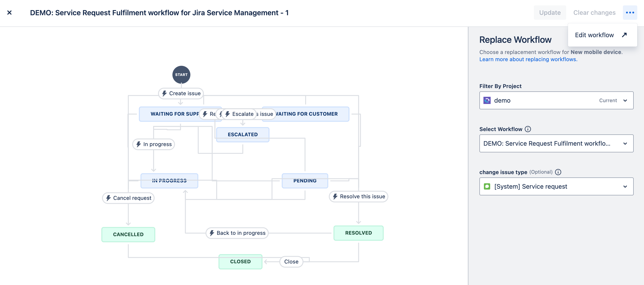Click the demo project avatar icon
The height and width of the screenshot is (285, 644).
click(x=487, y=100)
